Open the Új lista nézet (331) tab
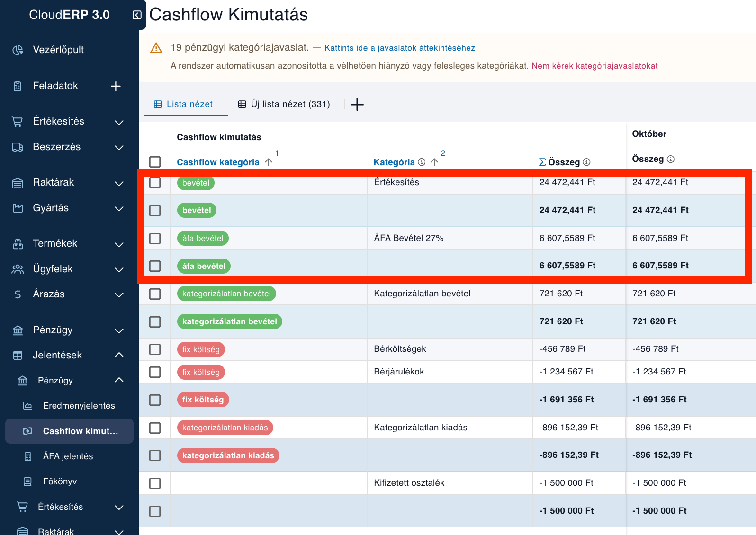This screenshot has height=535, width=756. pyautogui.click(x=284, y=104)
